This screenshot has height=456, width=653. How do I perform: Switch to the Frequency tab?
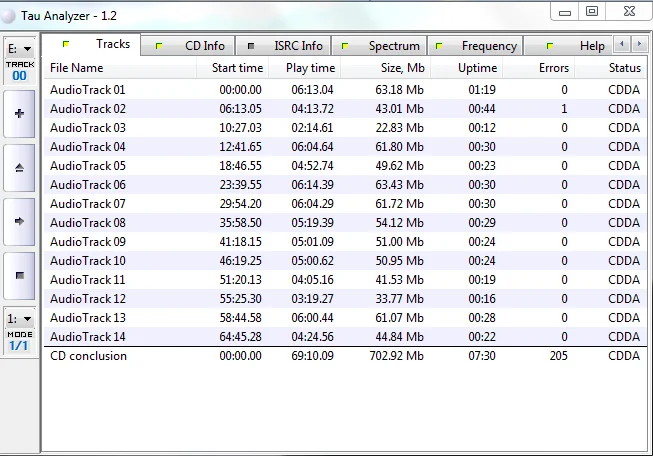(x=475, y=46)
